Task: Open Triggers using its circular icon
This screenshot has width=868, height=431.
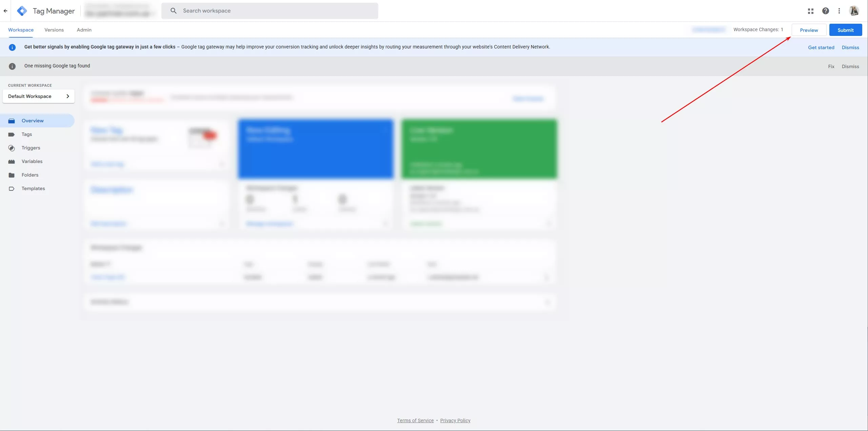Action: (11, 148)
